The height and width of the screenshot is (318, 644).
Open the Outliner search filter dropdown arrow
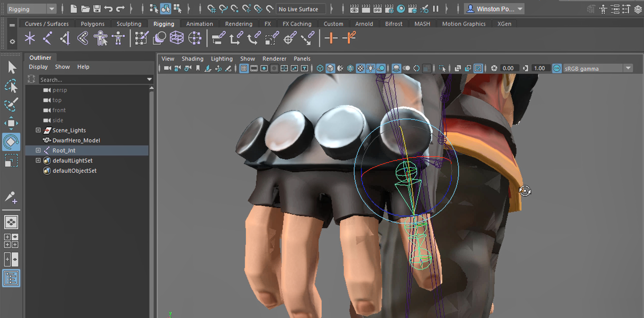click(x=149, y=79)
